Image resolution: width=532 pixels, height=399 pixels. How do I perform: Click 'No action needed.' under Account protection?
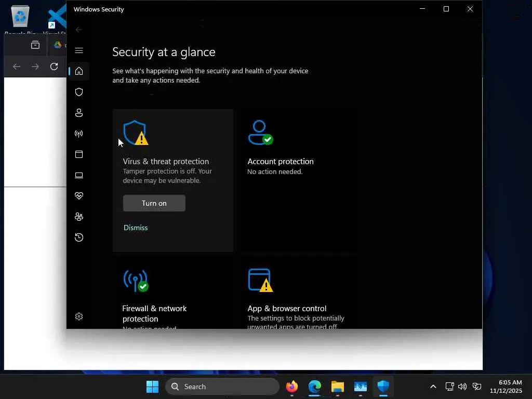[x=275, y=171]
